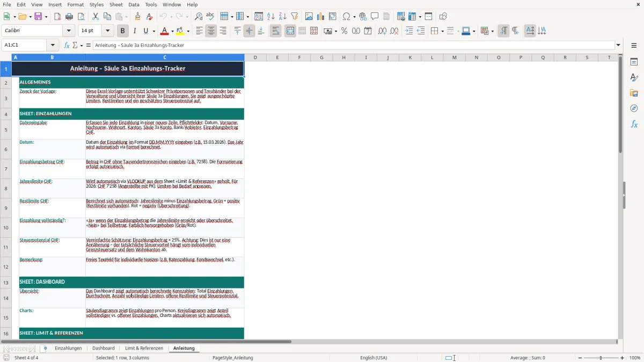Open Find and Replace
This screenshot has height=362, width=644.
(199, 17)
